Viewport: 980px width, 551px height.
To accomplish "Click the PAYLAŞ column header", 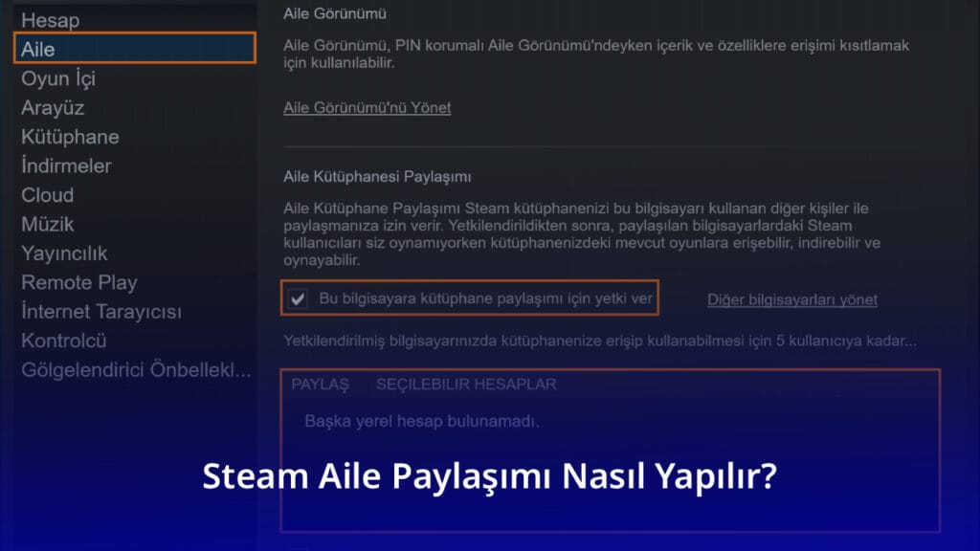I will 320,385.
